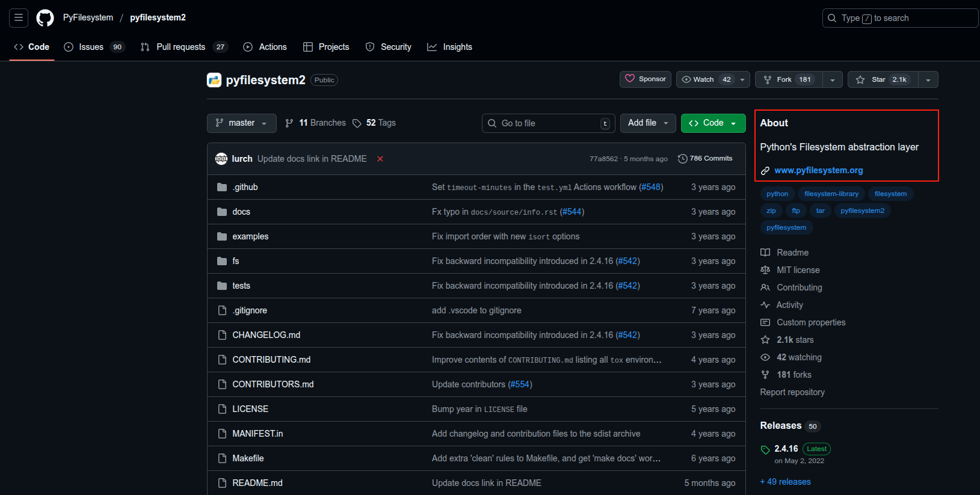Open the master branch selector dropdown
980x495 pixels.
[242, 123]
